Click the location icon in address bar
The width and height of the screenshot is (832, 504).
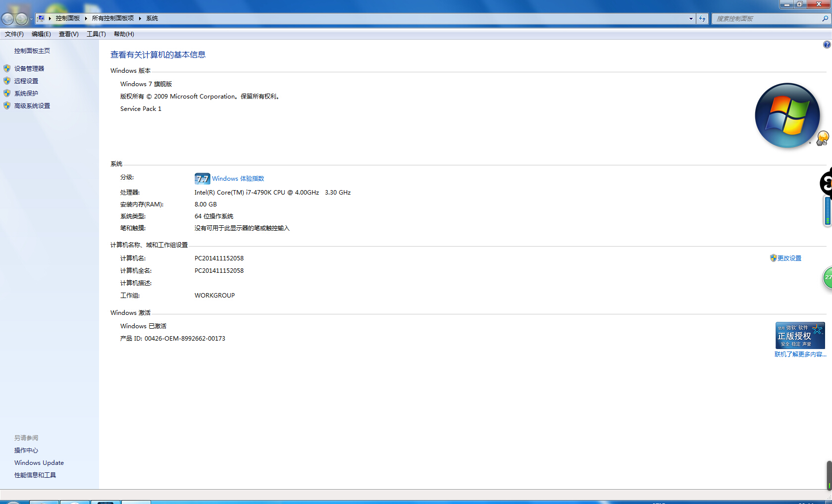click(x=41, y=18)
